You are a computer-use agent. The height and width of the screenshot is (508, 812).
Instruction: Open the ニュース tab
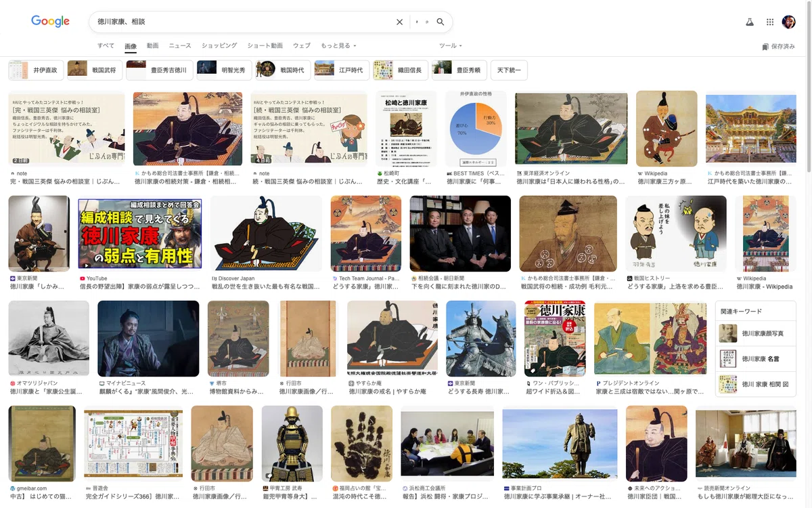coord(180,45)
